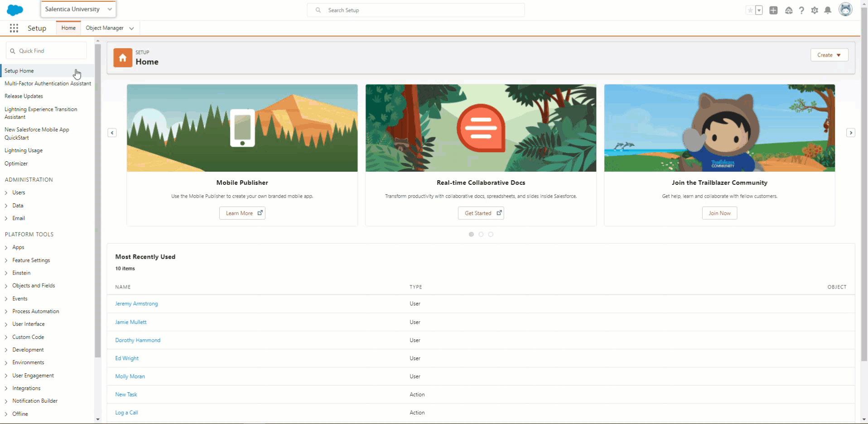
Task: Click Get Started for Collaborative Docs
Action: tap(481, 213)
